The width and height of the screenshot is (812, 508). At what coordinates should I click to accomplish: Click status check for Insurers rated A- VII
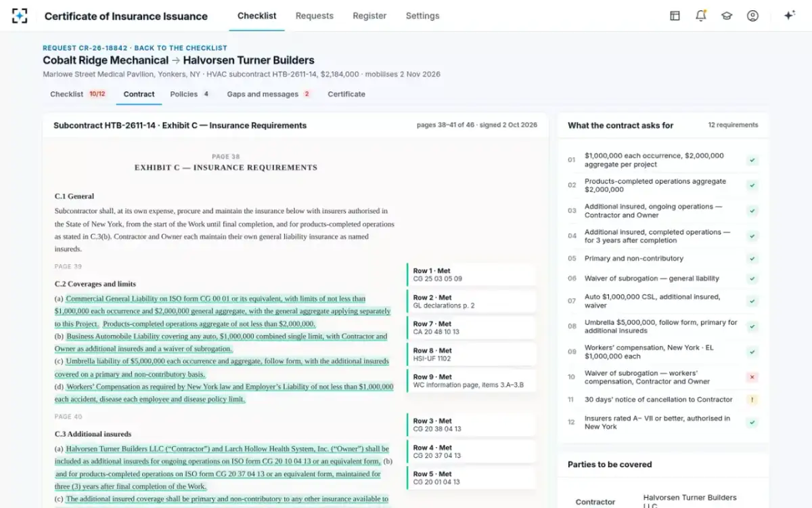[752, 423]
